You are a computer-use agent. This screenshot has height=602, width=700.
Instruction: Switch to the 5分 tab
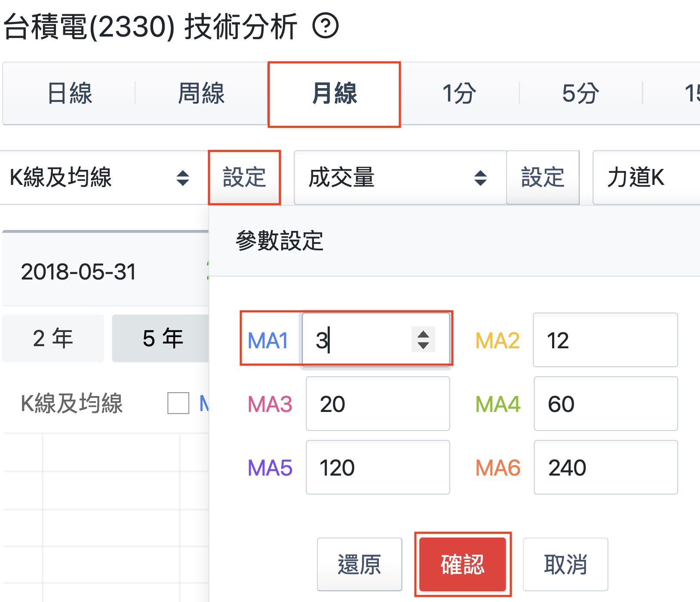point(580,93)
